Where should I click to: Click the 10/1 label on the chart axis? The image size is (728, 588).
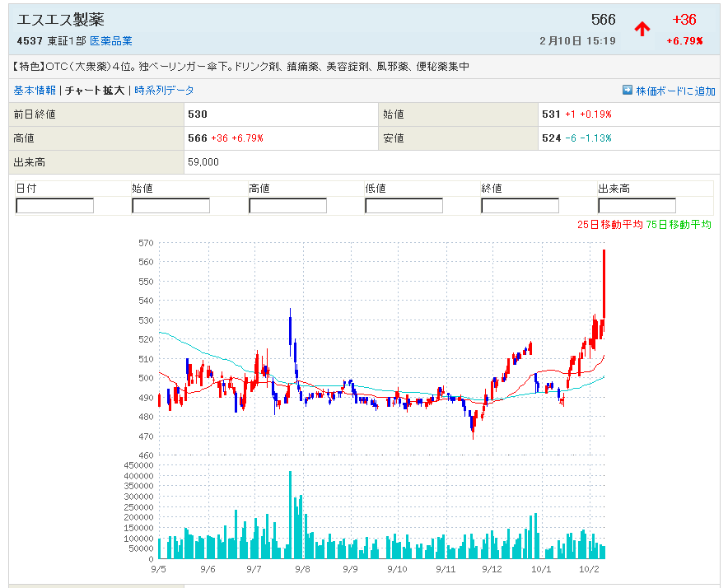tap(541, 569)
